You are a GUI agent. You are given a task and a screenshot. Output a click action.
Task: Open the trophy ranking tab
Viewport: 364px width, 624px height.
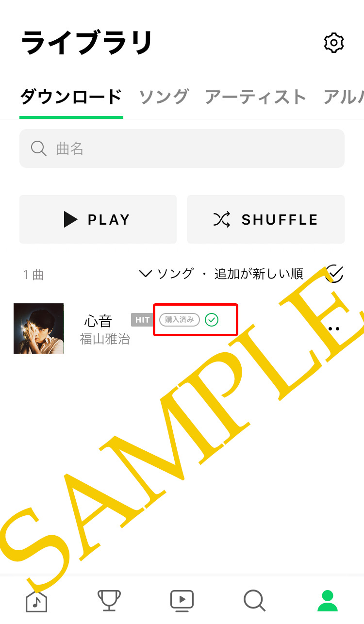(x=109, y=601)
